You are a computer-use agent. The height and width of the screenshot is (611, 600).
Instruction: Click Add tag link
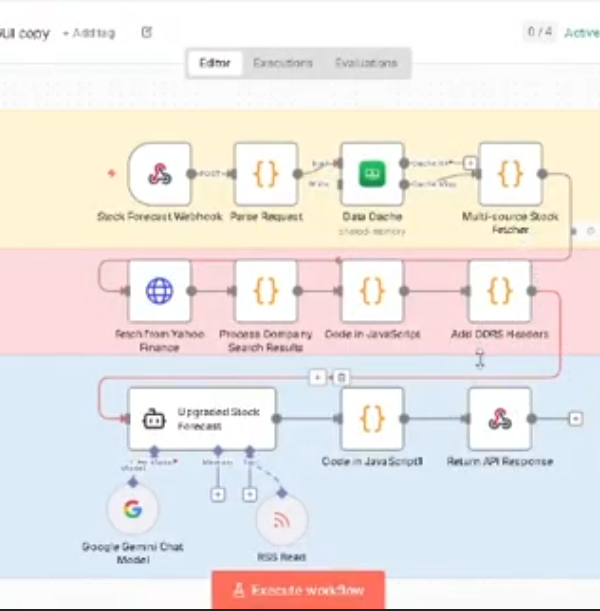coord(89,33)
